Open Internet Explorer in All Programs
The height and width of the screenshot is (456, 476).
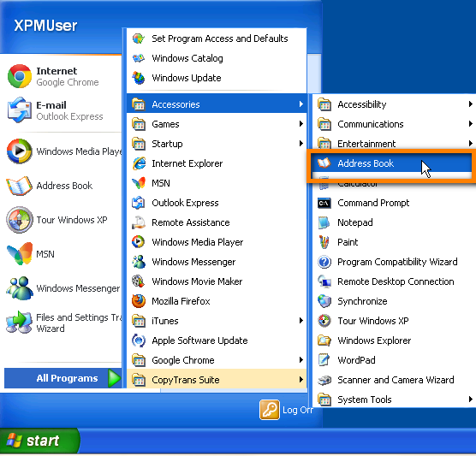pyautogui.click(x=217, y=163)
